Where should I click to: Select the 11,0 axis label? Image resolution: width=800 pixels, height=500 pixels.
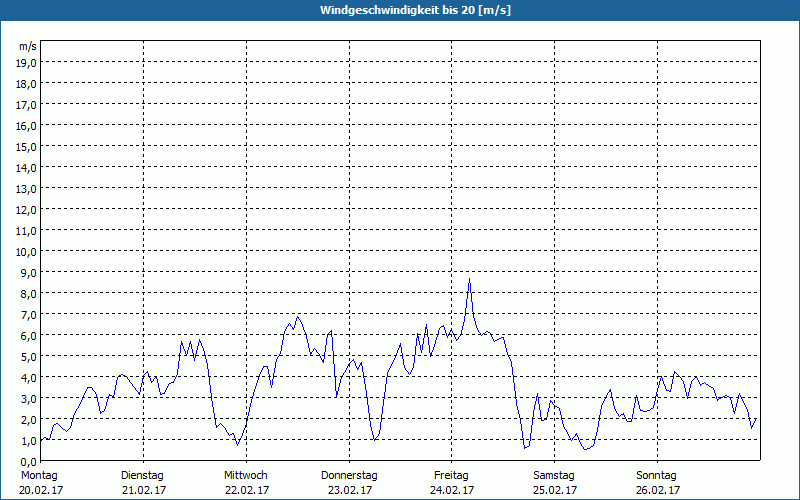pos(27,231)
